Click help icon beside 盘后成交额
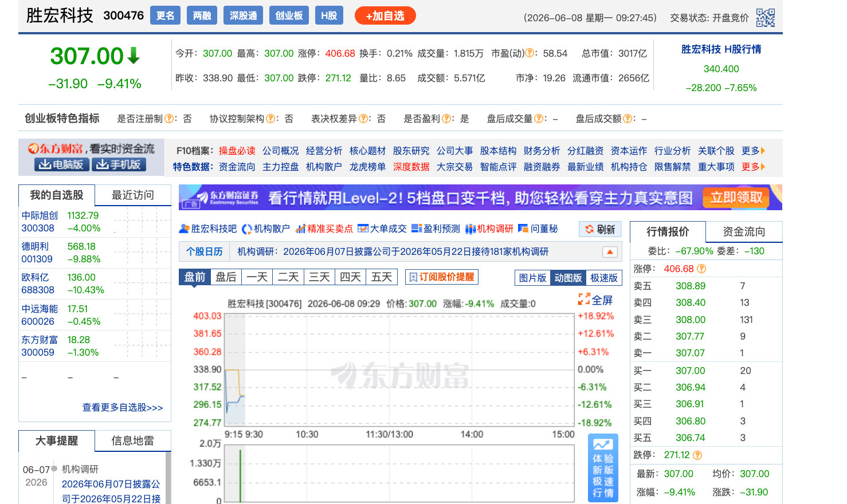The image size is (847, 504). (628, 119)
